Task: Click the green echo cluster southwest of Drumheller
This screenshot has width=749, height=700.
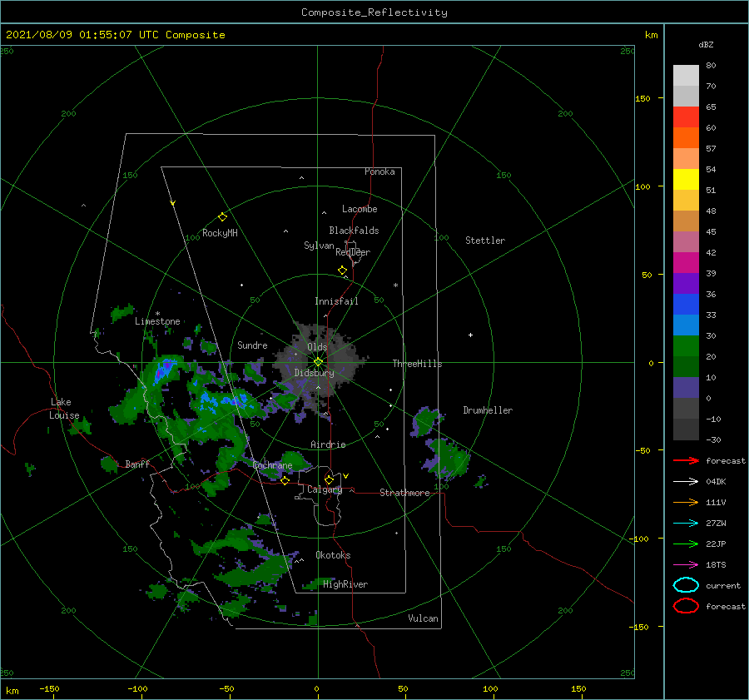Action: [445, 458]
